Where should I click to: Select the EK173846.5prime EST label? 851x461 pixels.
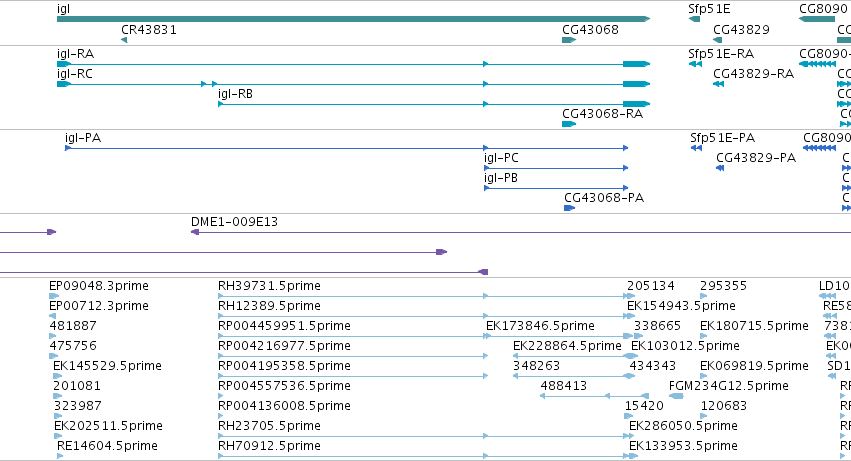(x=540, y=326)
